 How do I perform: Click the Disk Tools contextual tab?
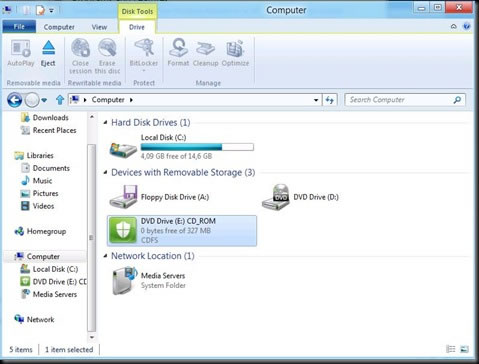point(137,11)
